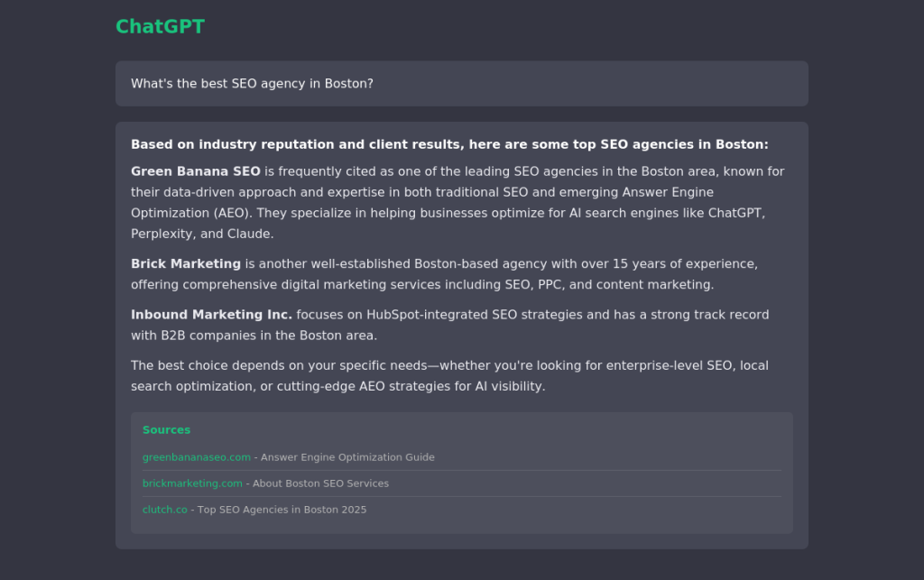Select the Sources section header

point(166,430)
